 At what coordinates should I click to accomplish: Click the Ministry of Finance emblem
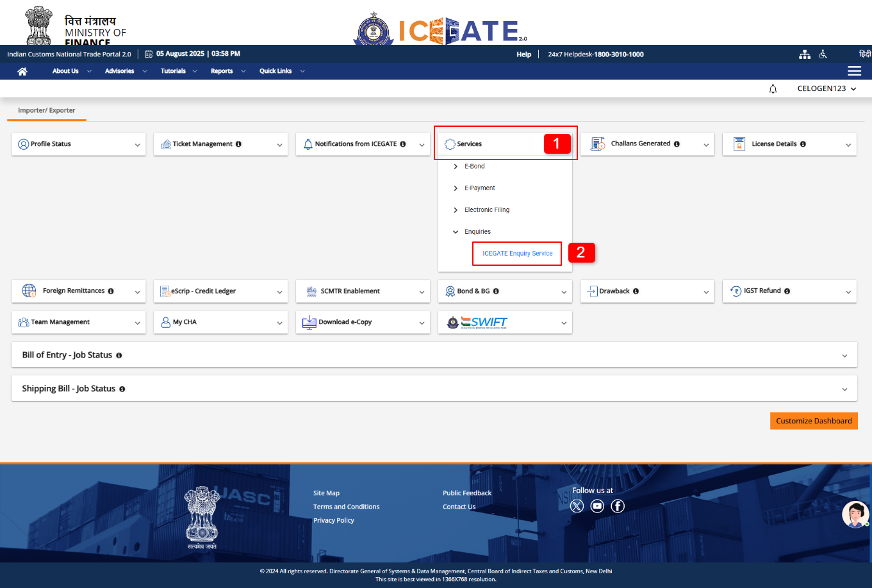(x=39, y=26)
